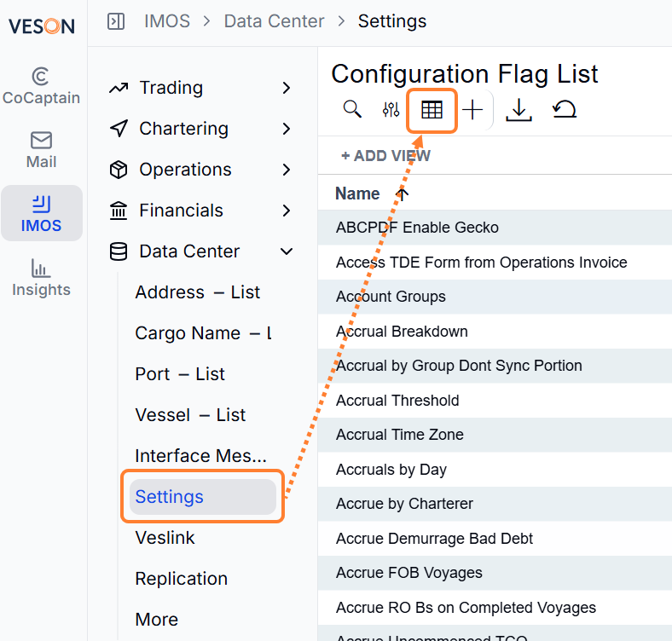
Task: Open Interface Mes... entry
Action: click(x=200, y=456)
